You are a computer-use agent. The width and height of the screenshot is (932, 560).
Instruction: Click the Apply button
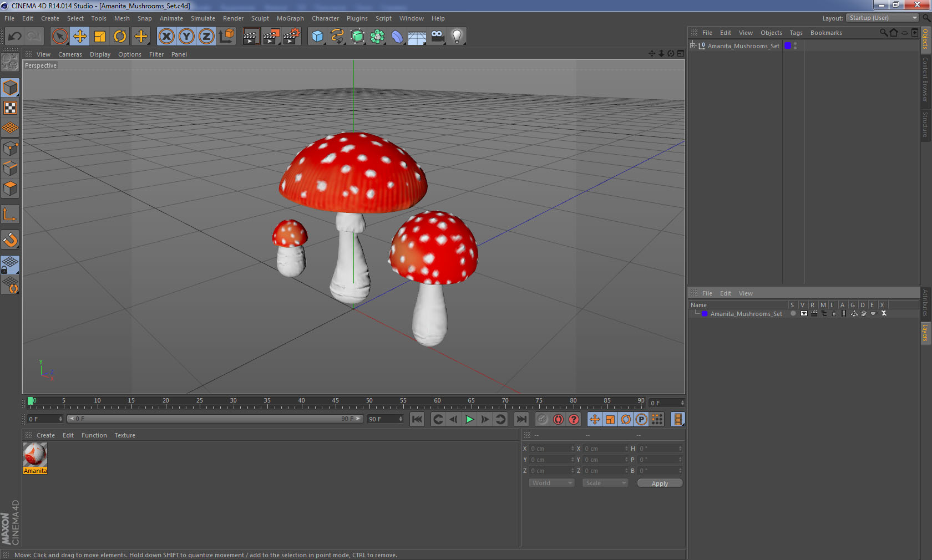pos(660,483)
